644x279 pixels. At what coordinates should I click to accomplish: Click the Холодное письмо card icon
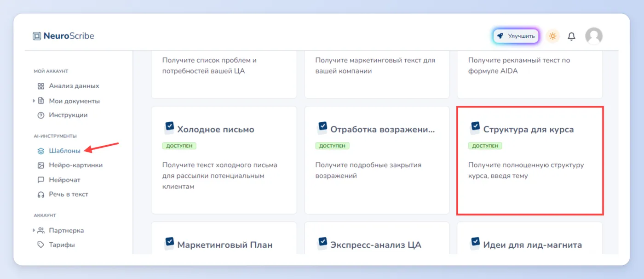169,127
